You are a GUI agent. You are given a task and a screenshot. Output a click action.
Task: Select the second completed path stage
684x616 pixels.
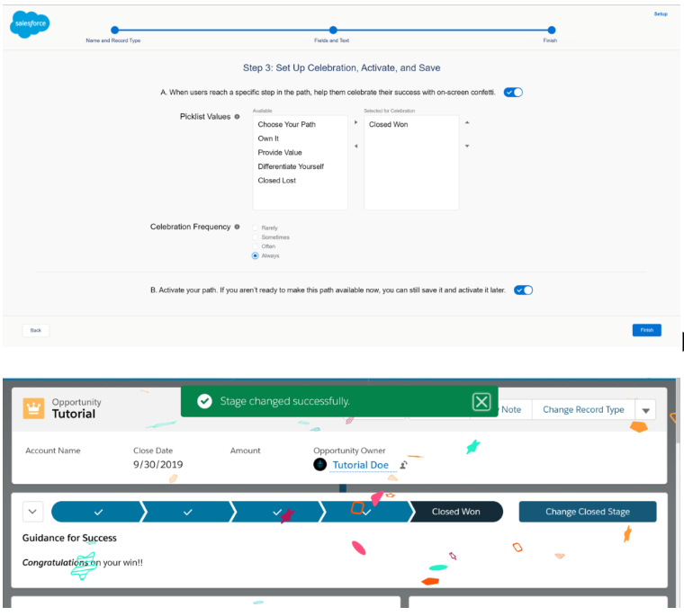187,512
